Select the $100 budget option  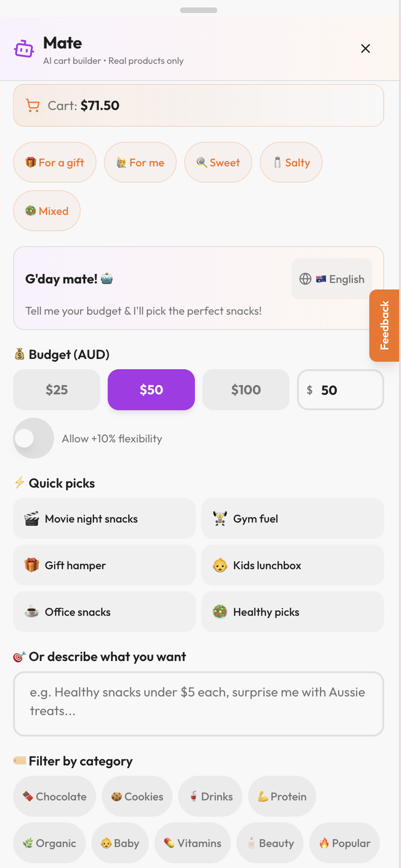(246, 390)
